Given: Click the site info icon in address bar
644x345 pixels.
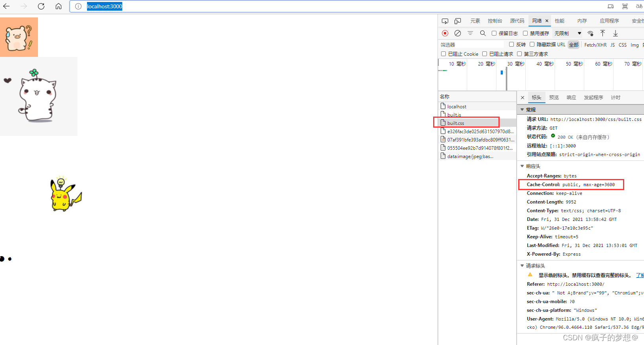Looking at the screenshot, I should tap(78, 6).
